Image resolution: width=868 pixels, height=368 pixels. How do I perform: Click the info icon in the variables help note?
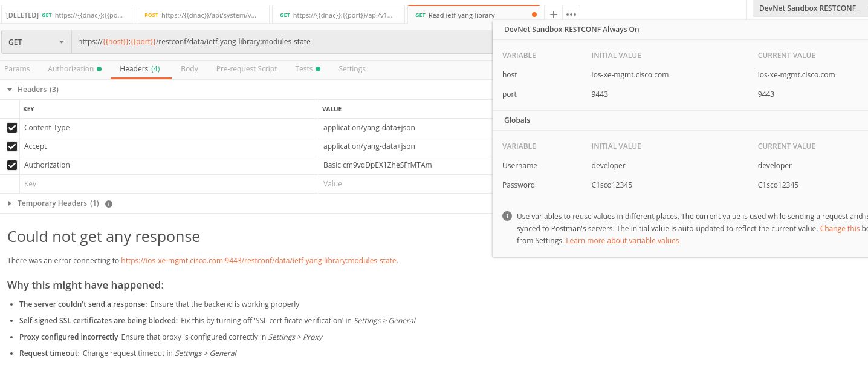pos(508,216)
